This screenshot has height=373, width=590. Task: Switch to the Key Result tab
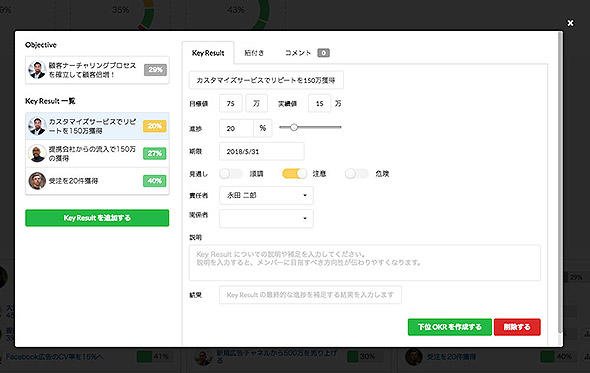(x=208, y=53)
